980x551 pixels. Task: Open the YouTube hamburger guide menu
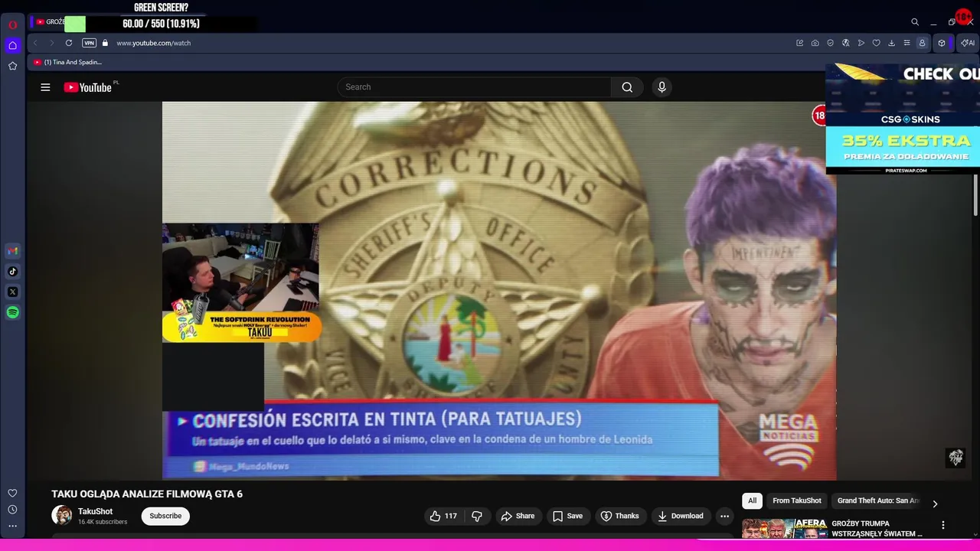45,87
